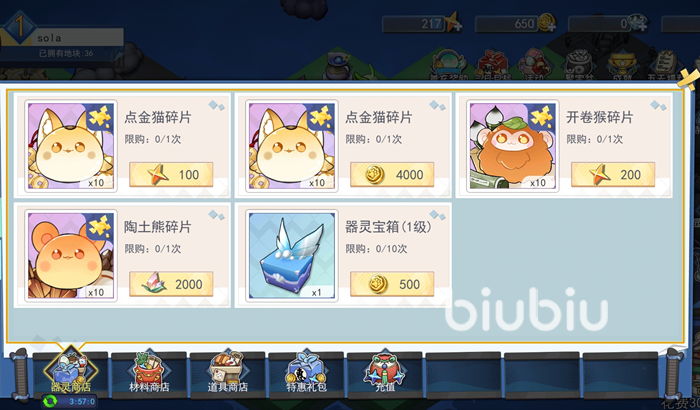Click the winged 器灵宝箱 chest icon
The image size is (700, 410).
tap(292, 255)
